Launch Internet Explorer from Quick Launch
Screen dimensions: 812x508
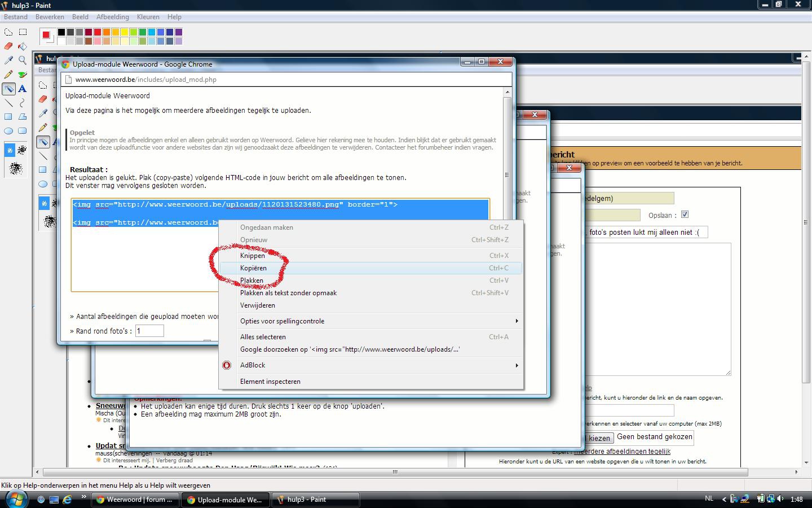click(67, 500)
